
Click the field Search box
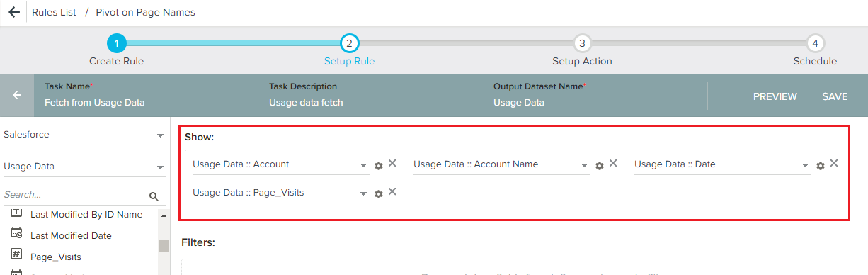[74, 194]
